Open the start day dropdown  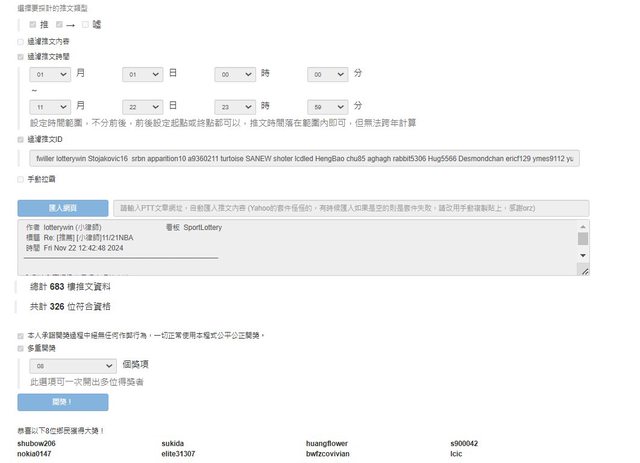142,75
